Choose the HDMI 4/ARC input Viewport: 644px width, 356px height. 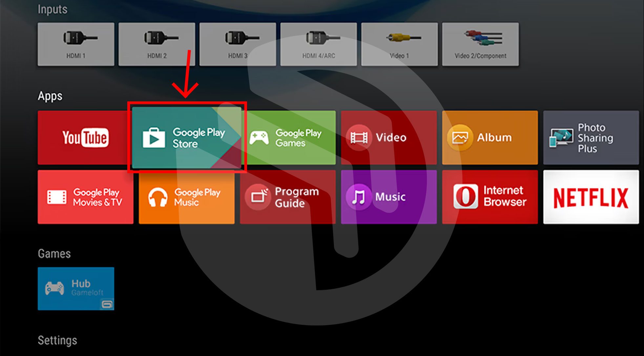319,44
